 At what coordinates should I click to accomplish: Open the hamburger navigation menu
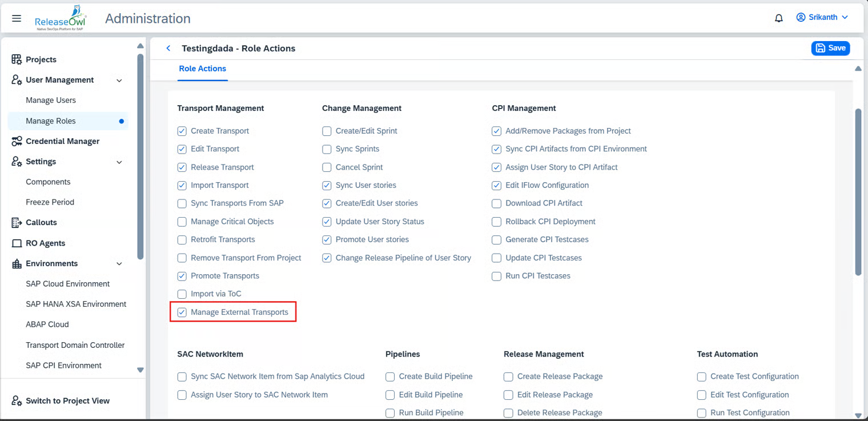coord(17,18)
